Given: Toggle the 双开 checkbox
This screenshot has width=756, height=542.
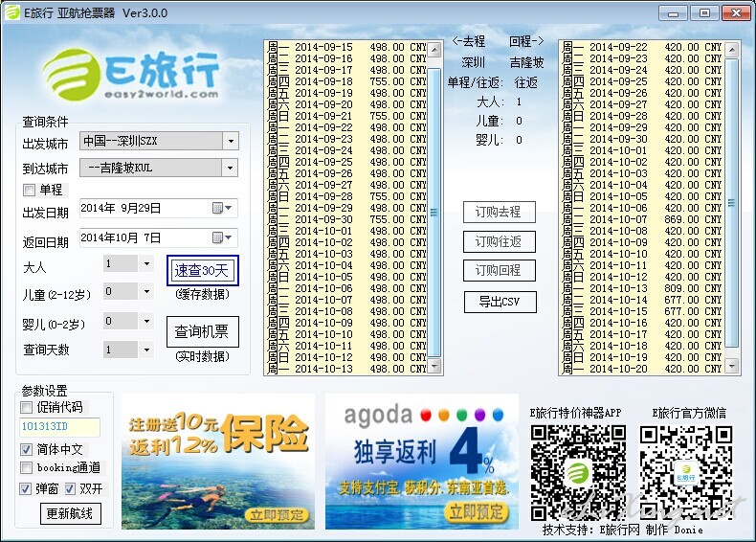Looking at the screenshot, I should coord(70,489).
